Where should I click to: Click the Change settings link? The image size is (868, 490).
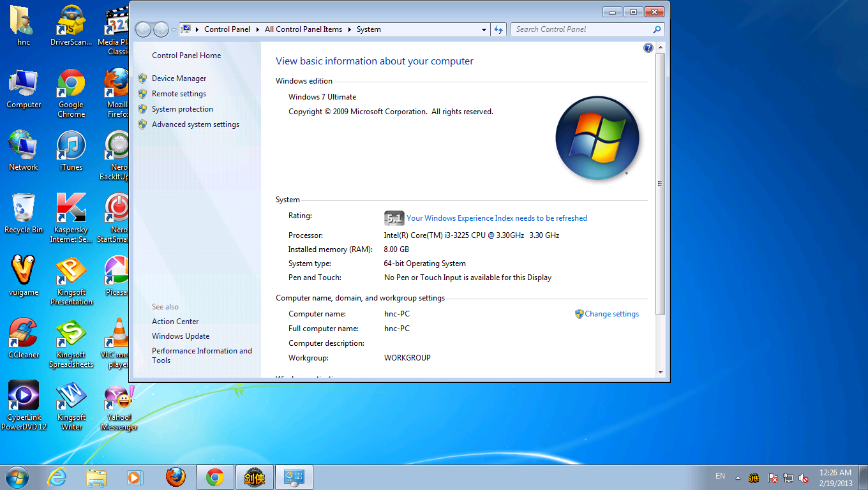(611, 314)
